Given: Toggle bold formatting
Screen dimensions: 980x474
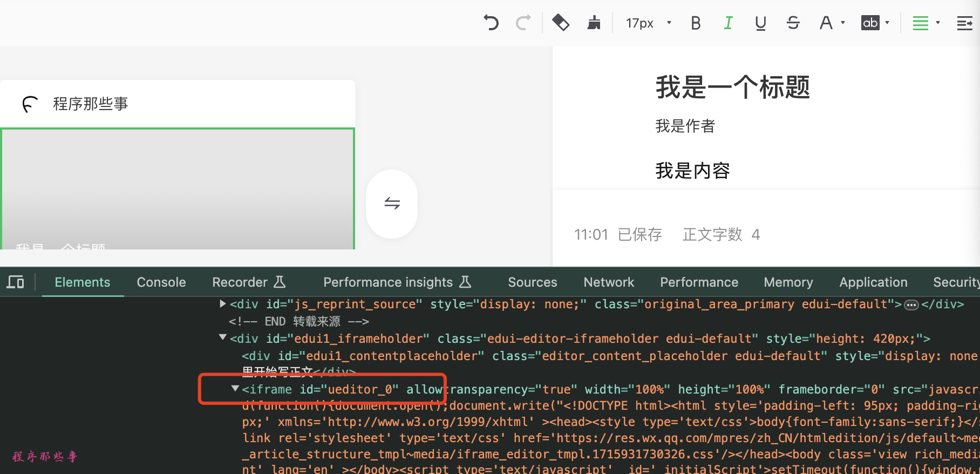Looking at the screenshot, I should click(x=696, y=23).
